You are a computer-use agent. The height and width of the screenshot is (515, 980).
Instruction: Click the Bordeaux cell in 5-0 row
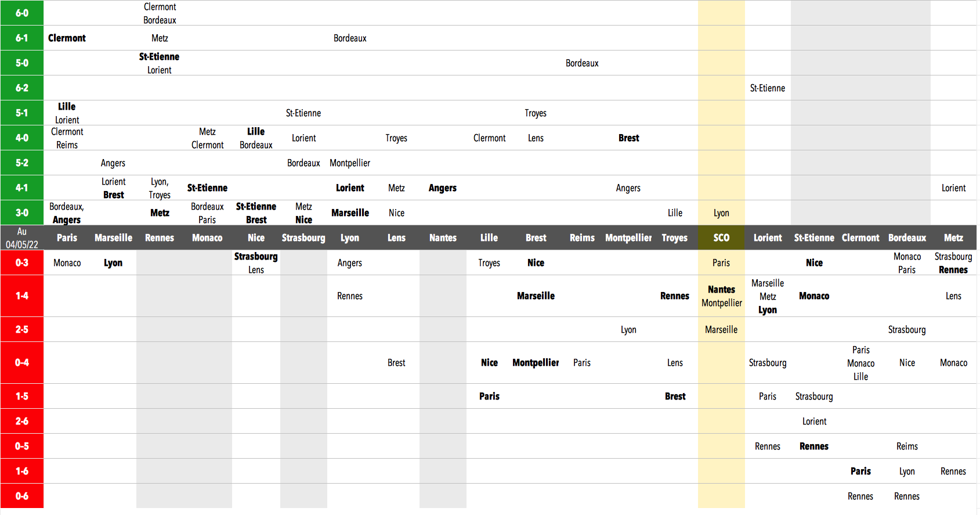(x=582, y=63)
